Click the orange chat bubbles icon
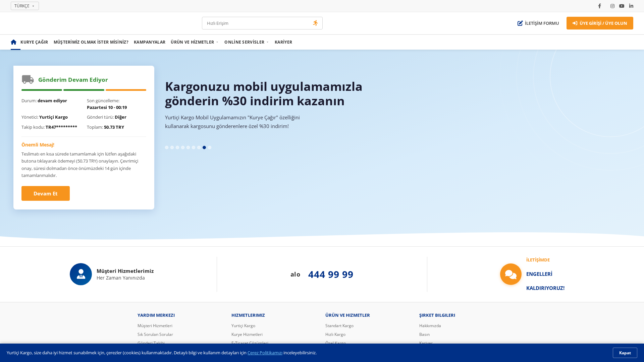 point(511,274)
